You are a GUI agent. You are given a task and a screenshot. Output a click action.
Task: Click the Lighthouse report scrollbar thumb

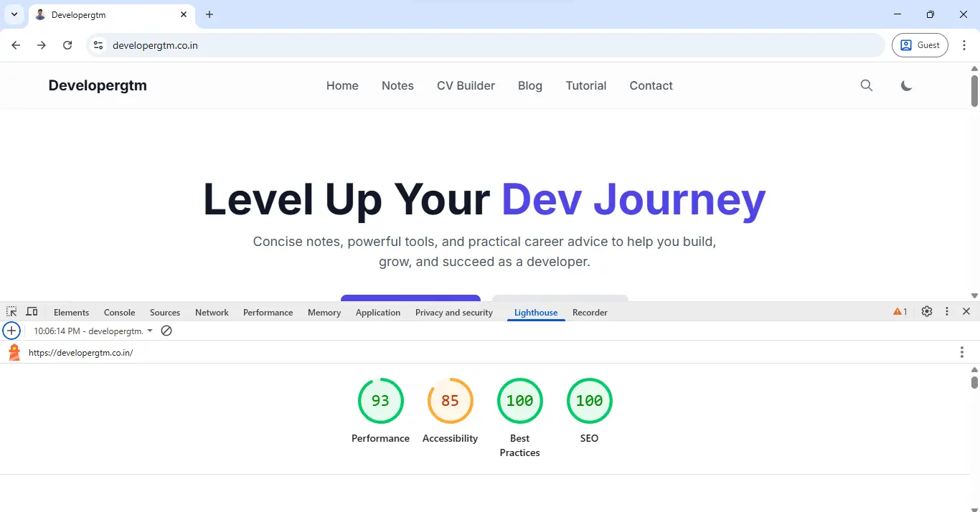coord(974,382)
